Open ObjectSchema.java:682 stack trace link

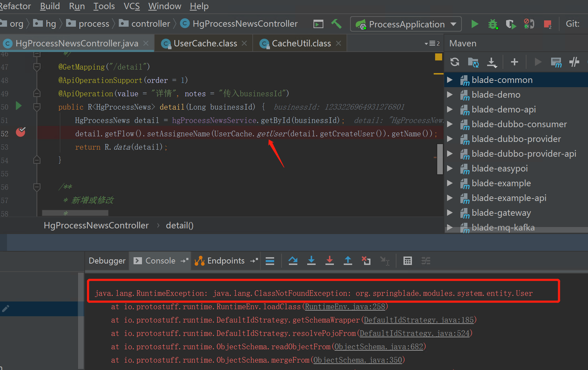point(379,347)
